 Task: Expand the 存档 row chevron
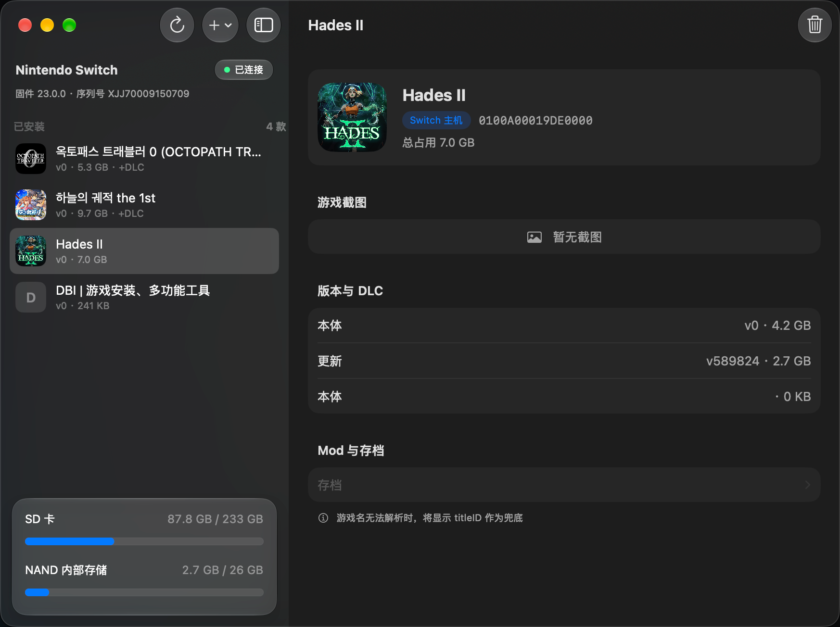(808, 485)
